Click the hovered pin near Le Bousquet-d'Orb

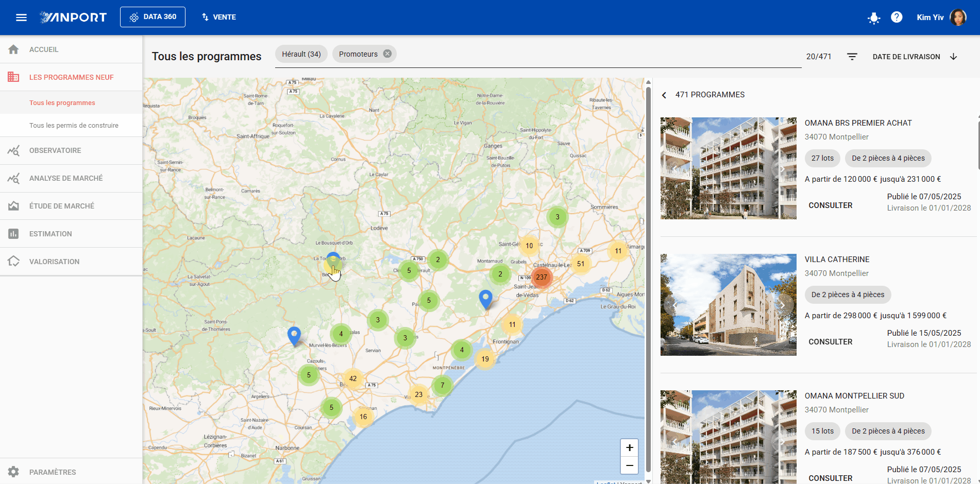[333, 262]
